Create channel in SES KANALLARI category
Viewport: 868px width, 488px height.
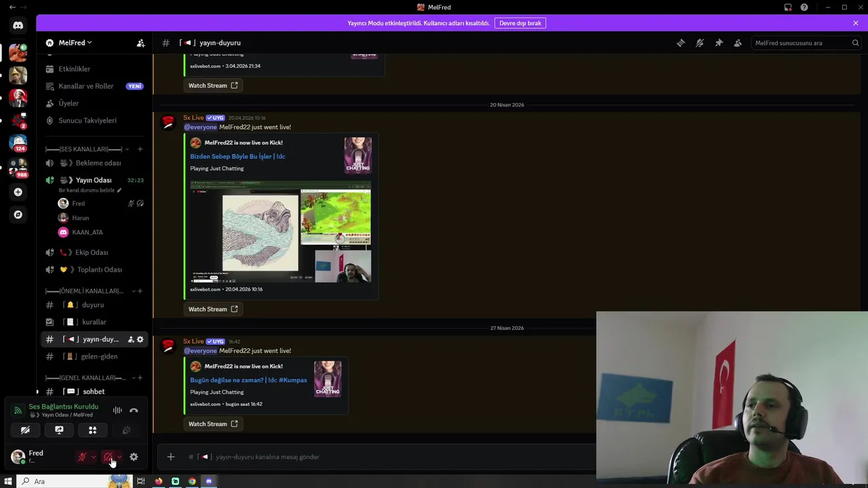click(x=140, y=149)
